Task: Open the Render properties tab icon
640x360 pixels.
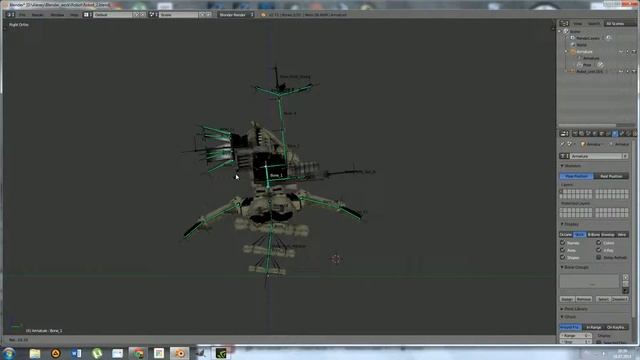Action: [x=575, y=134]
